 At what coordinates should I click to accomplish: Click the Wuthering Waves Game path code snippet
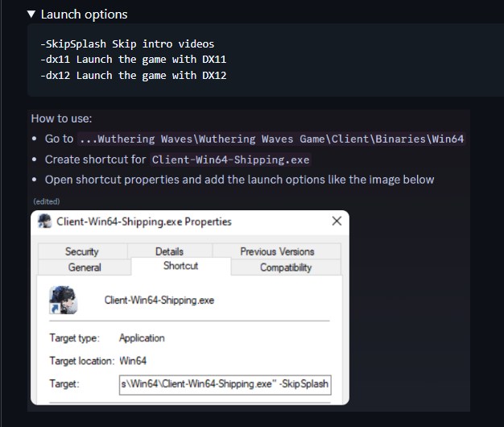pyautogui.click(x=271, y=139)
